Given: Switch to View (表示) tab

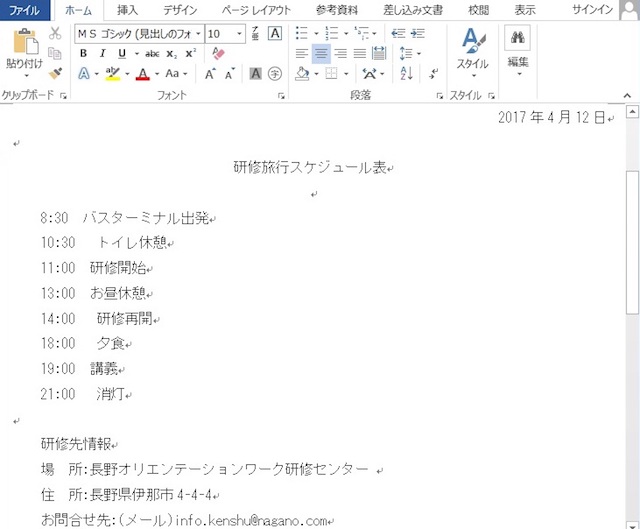Looking at the screenshot, I should 525,10.
